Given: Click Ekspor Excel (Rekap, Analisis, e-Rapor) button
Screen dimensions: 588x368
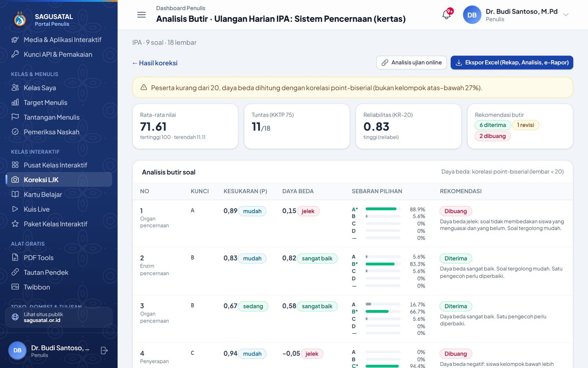Looking at the screenshot, I should [512, 63].
